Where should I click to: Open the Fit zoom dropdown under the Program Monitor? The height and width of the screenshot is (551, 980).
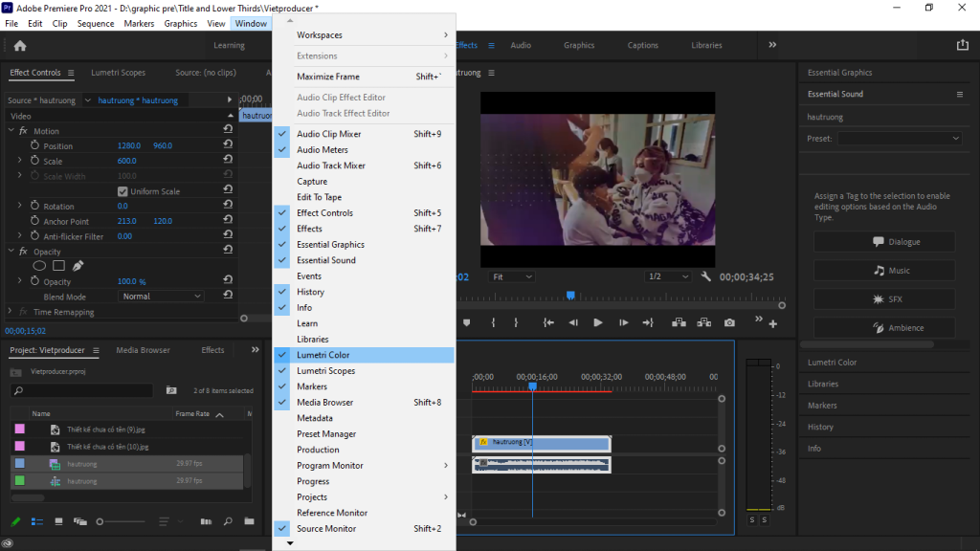coord(514,276)
